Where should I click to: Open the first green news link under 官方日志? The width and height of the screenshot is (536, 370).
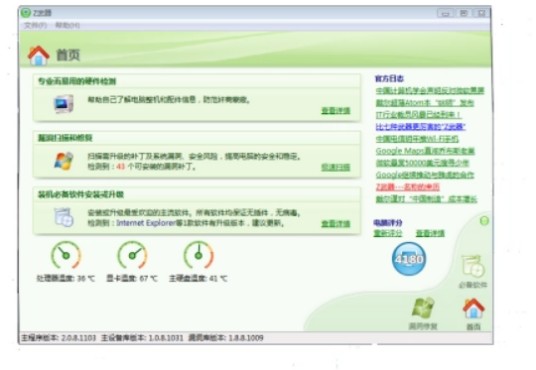click(430, 91)
